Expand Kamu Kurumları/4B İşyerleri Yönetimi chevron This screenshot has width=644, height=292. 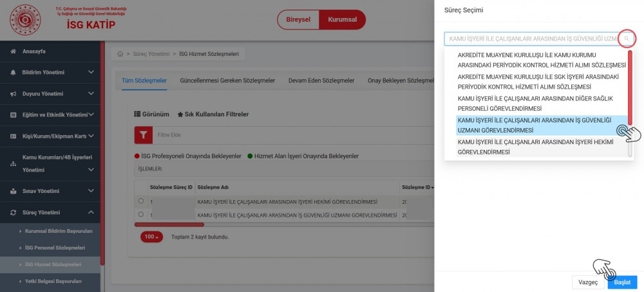[x=91, y=169]
